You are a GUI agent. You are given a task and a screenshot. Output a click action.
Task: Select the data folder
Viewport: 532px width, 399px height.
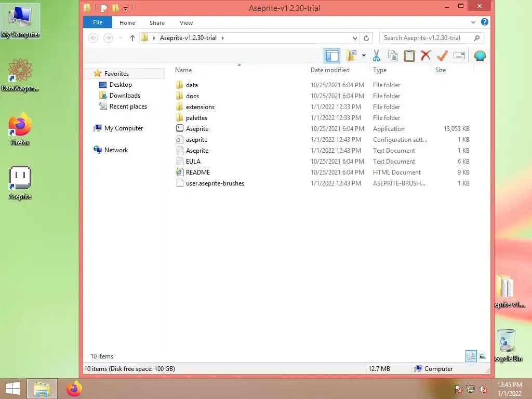[x=322, y=85]
